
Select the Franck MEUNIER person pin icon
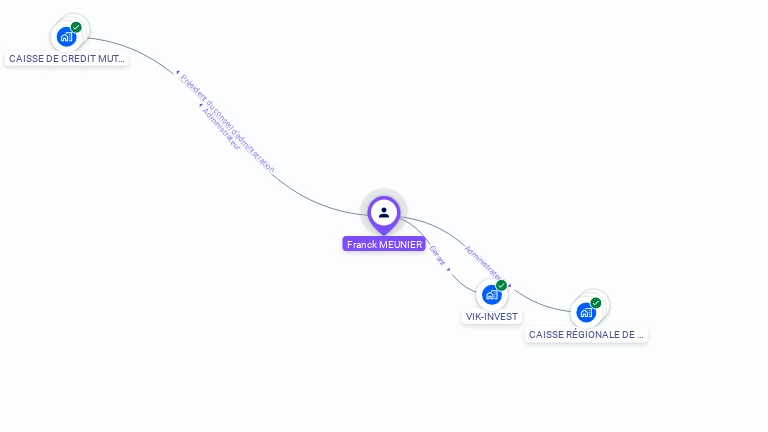coord(384,215)
